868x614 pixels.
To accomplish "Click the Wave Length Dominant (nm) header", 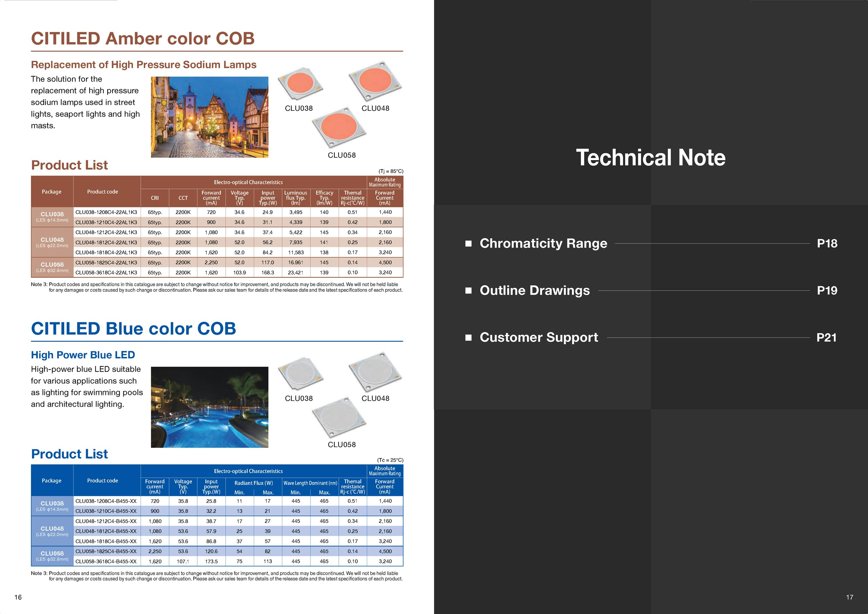I will coord(310,483).
